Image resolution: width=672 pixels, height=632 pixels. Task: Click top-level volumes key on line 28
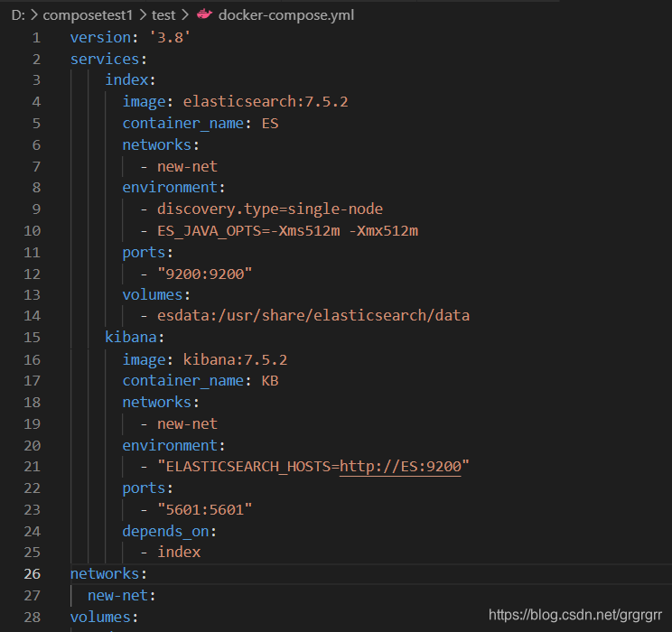[101, 617]
